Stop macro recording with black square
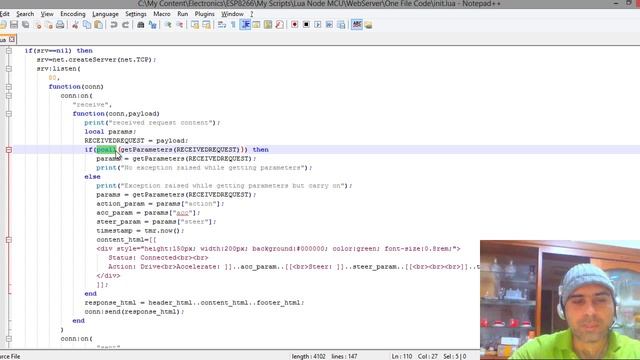This screenshot has width=640, height=360. click(306, 25)
